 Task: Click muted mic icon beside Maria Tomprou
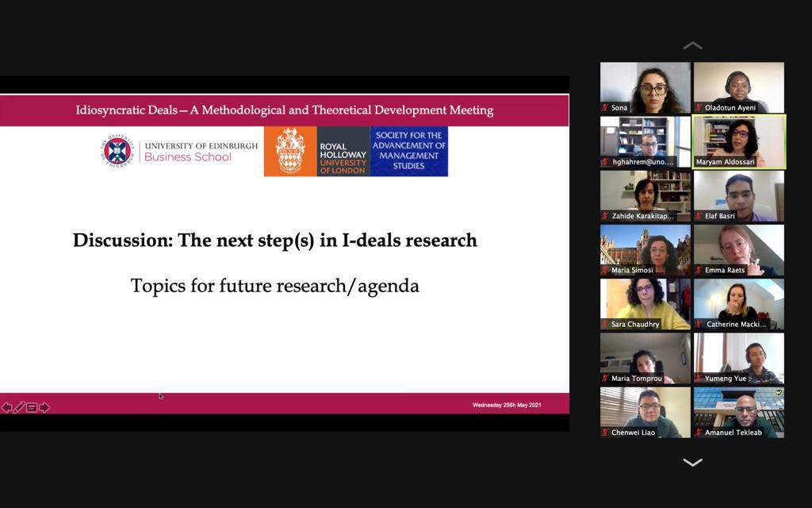[605, 379]
